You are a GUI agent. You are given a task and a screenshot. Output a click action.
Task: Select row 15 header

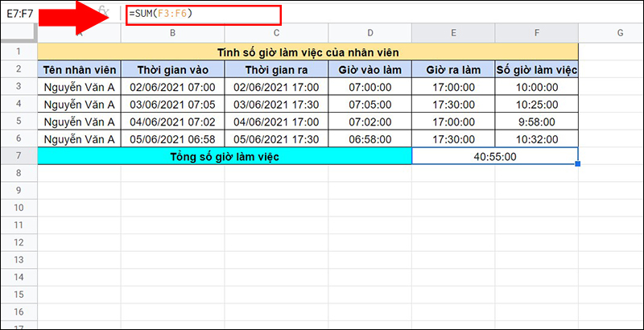click(19, 295)
